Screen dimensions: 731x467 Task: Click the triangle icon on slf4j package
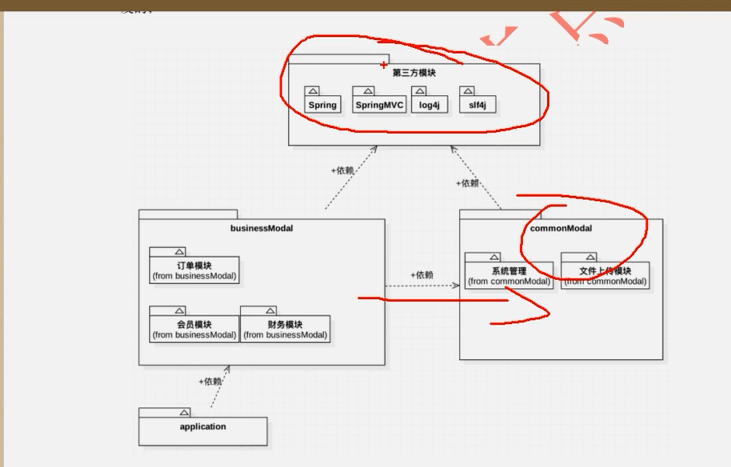pos(468,91)
